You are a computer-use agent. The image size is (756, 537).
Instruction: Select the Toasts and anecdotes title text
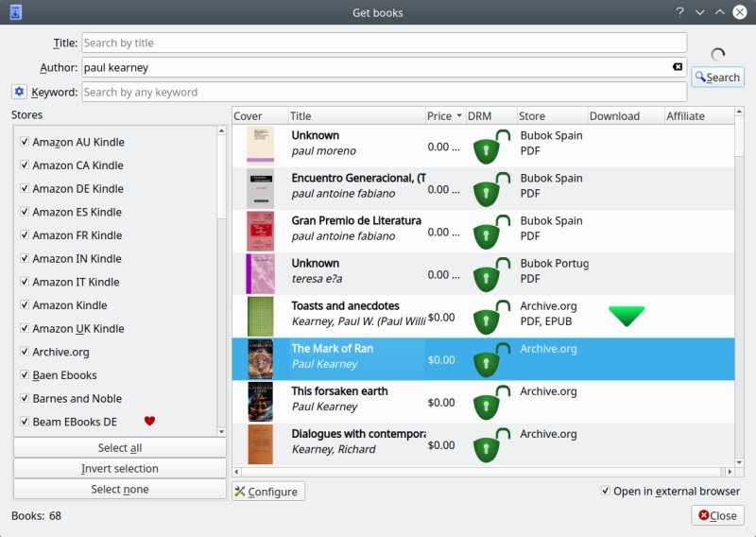click(x=345, y=305)
